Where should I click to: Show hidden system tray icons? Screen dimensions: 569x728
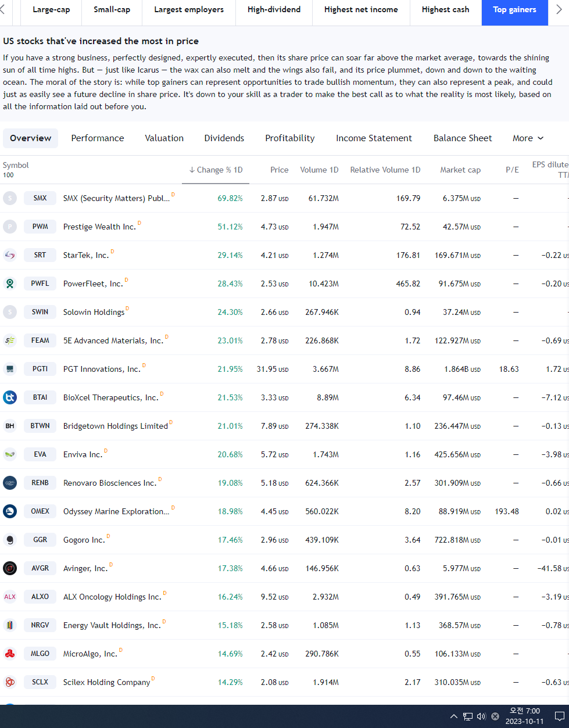coord(454,716)
